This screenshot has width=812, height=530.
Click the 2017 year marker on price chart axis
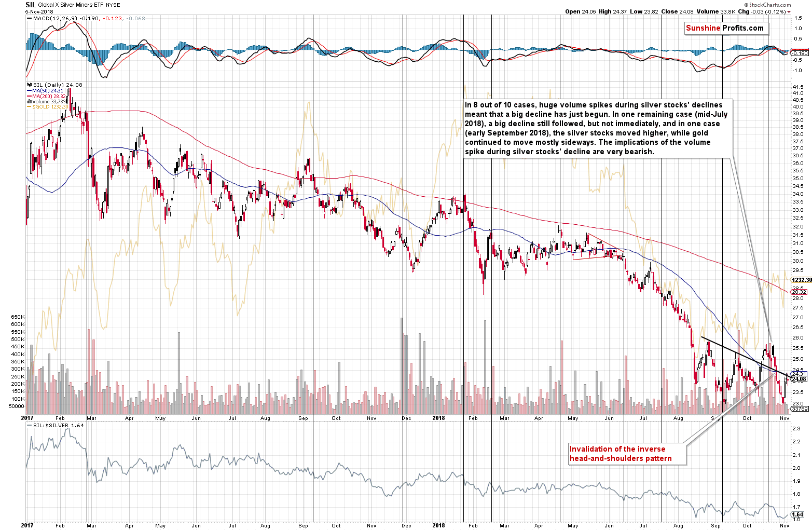(x=27, y=418)
